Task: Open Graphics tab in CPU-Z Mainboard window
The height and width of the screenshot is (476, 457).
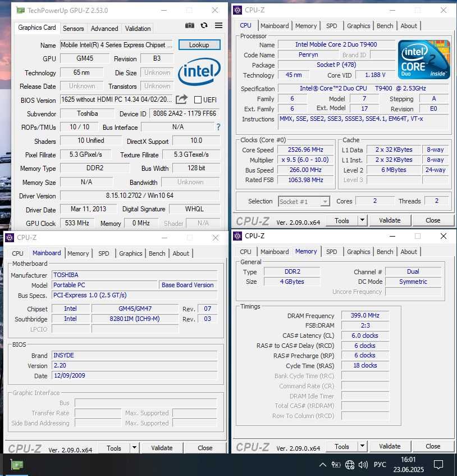Action: click(x=130, y=253)
